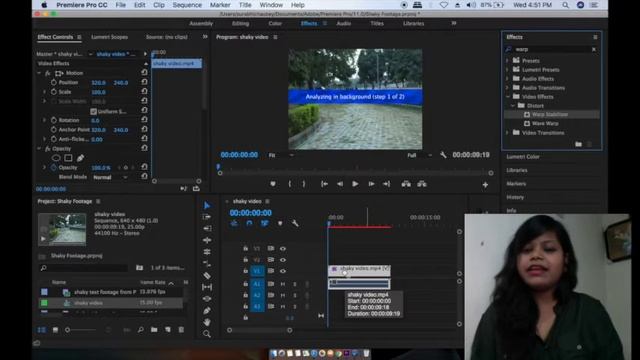Image resolution: width=640 pixels, height=360 pixels.
Task: Open the Markers panel
Action: (516, 184)
